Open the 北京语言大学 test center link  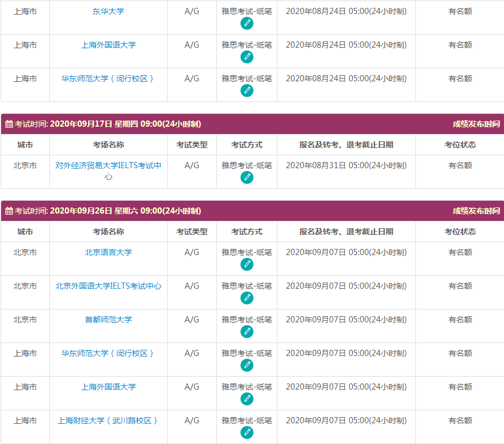[108, 252]
